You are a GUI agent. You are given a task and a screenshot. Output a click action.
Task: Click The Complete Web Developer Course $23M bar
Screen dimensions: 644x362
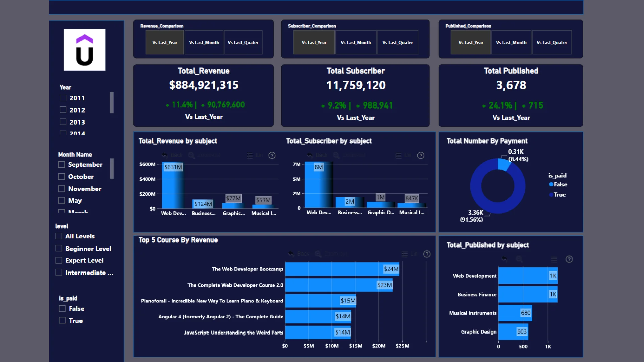(339, 285)
